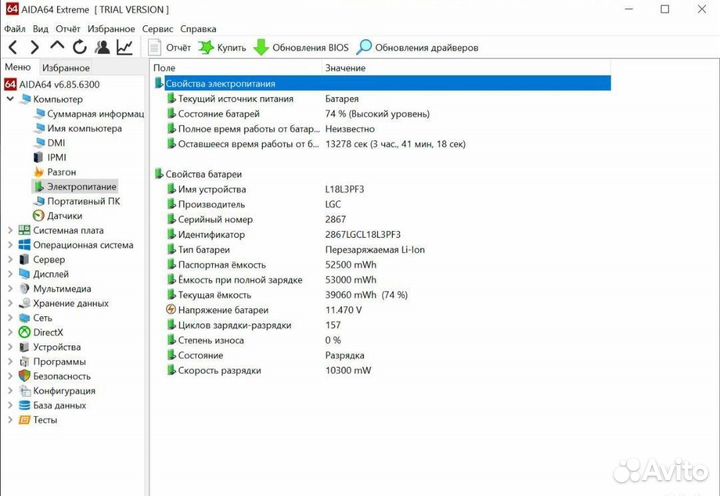This screenshot has height=496, width=720.
Task: Click the База данных icon
Action: pyautogui.click(x=24, y=406)
